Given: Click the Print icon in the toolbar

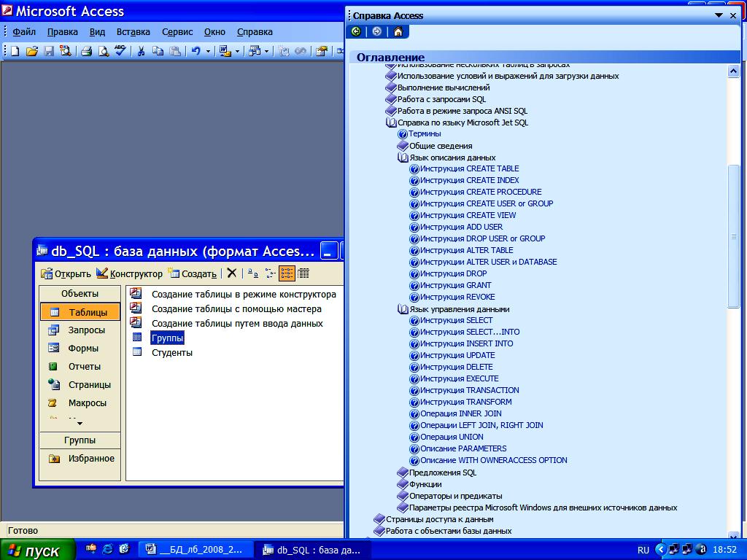Looking at the screenshot, I should point(86,51).
